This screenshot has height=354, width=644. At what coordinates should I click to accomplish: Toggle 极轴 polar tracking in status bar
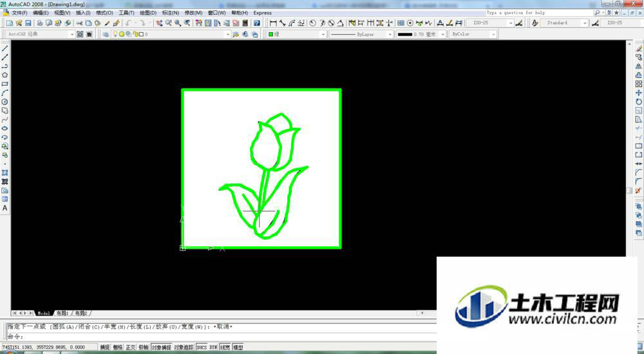tap(144, 348)
